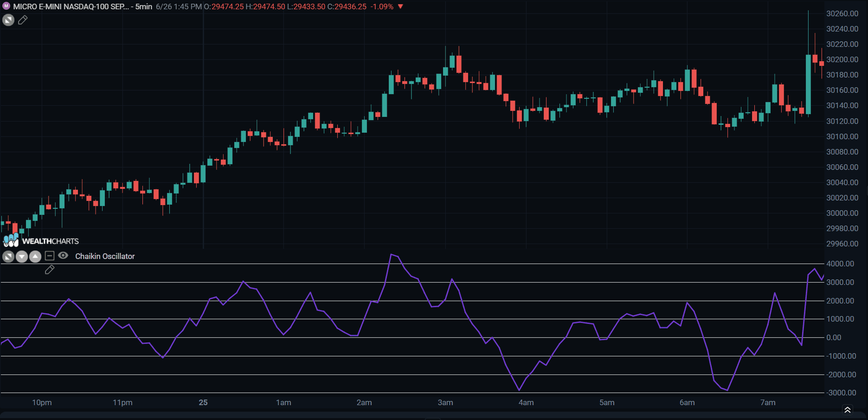Click the MICRO E-MINI NASDAQ-100 symbol title

point(71,6)
